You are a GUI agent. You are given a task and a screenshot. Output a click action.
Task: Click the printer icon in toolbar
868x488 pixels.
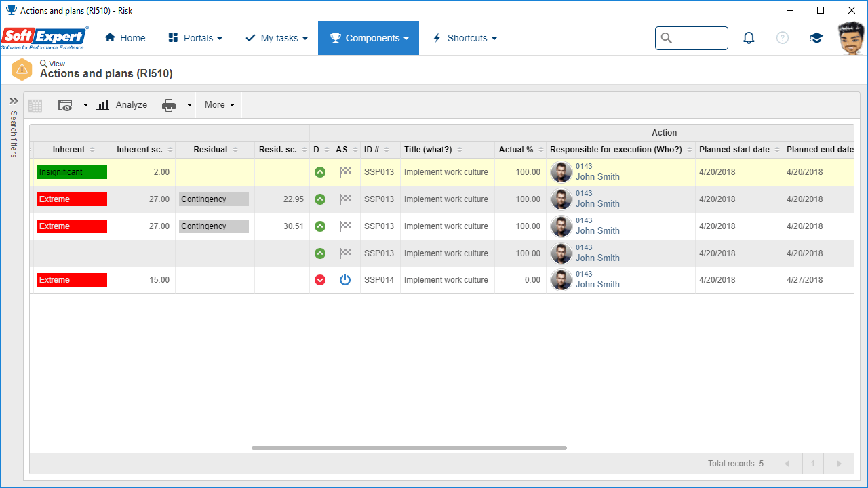pyautogui.click(x=169, y=105)
